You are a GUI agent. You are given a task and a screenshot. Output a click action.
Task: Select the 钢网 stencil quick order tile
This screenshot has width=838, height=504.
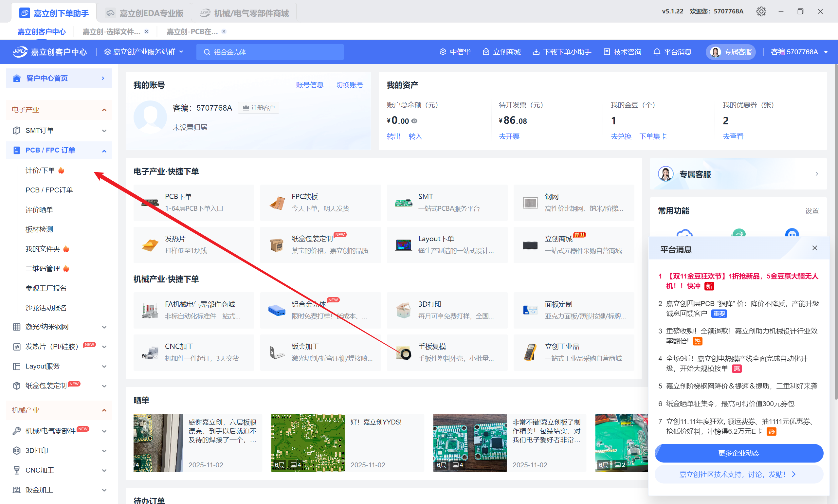[x=574, y=202]
